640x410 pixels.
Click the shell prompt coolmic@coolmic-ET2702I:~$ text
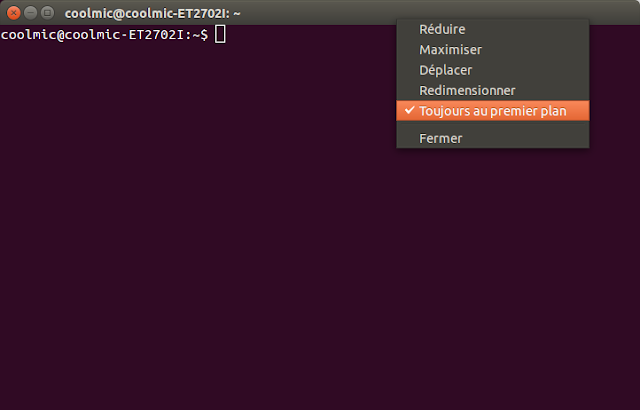tap(104, 35)
